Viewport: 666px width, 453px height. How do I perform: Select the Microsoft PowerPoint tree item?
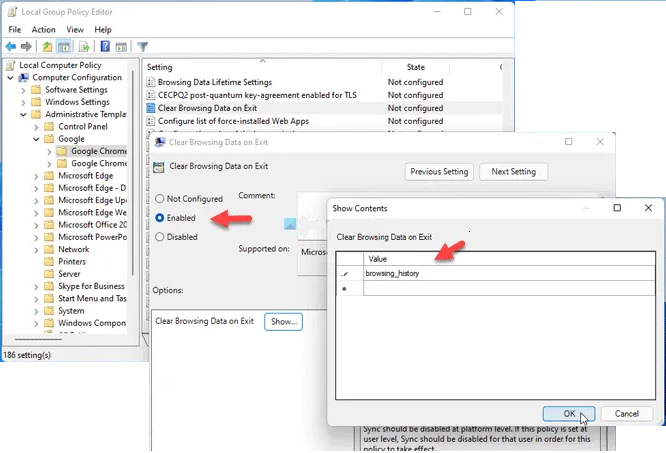[92, 237]
